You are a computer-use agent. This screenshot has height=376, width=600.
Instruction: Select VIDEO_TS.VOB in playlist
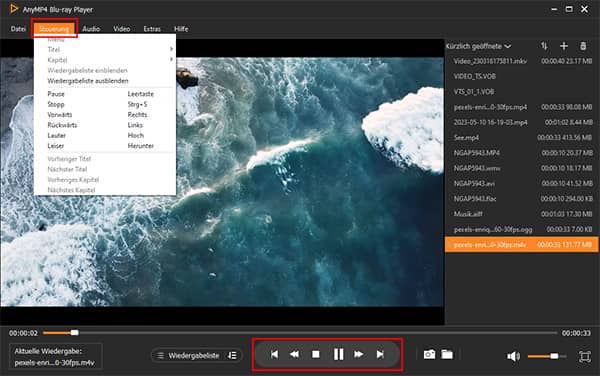pyautogui.click(x=522, y=77)
